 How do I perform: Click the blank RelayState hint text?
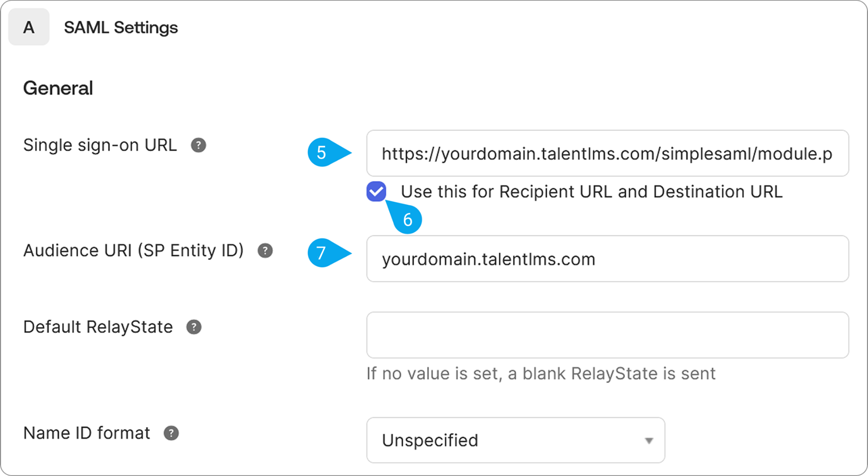(x=541, y=373)
